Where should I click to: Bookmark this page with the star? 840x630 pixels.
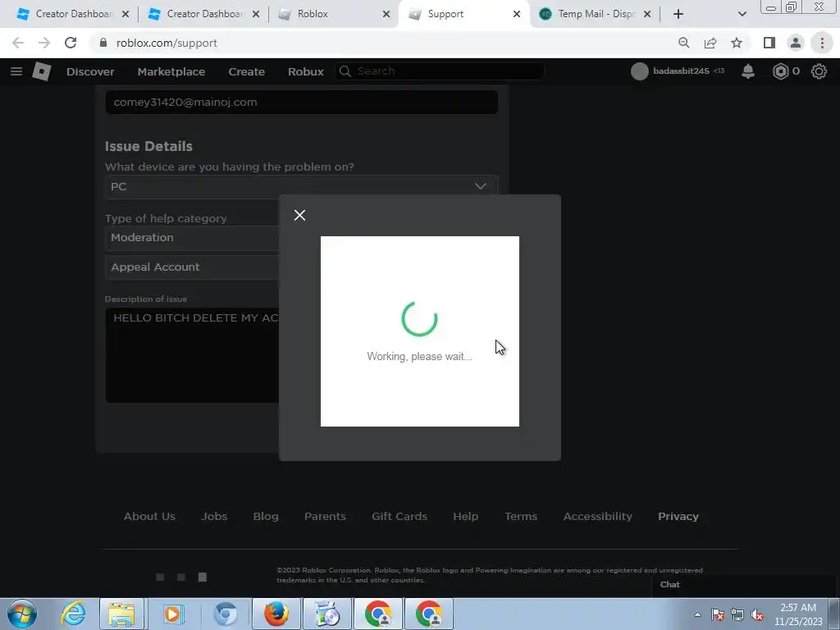(737, 43)
